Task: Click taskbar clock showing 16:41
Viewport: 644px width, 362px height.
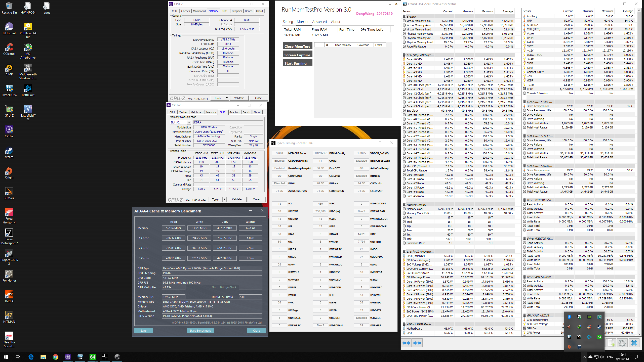Action: pyautogui.click(x=622, y=357)
